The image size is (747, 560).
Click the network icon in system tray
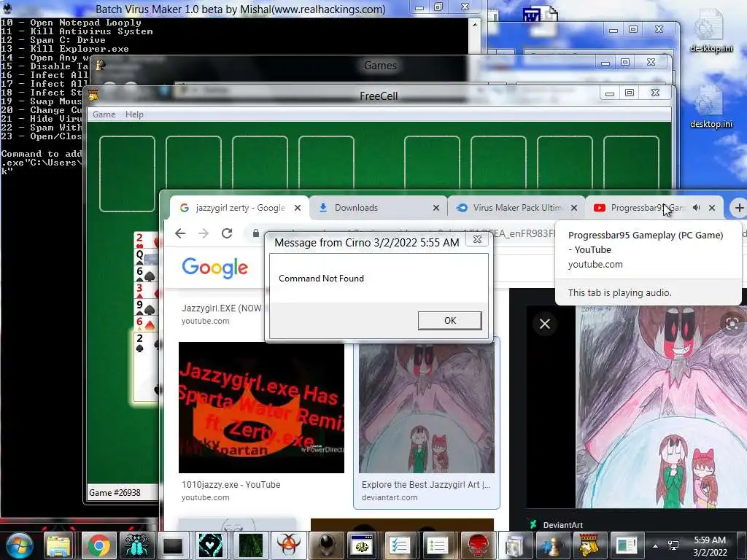coord(673,545)
